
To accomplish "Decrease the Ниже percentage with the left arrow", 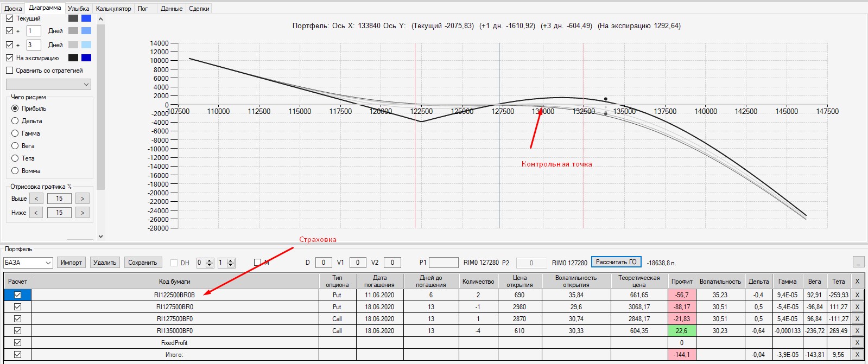I will [36, 213].
